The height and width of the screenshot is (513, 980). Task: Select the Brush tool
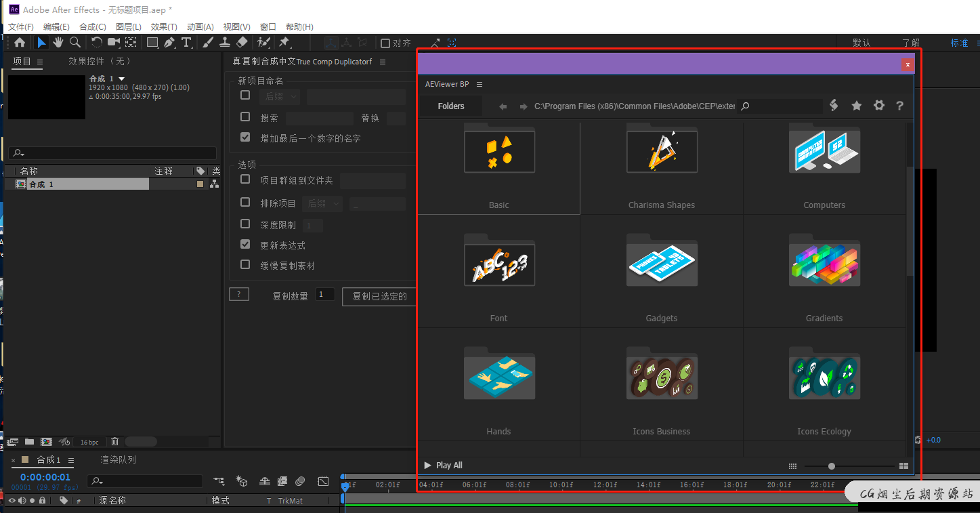(x=208, y=43)
